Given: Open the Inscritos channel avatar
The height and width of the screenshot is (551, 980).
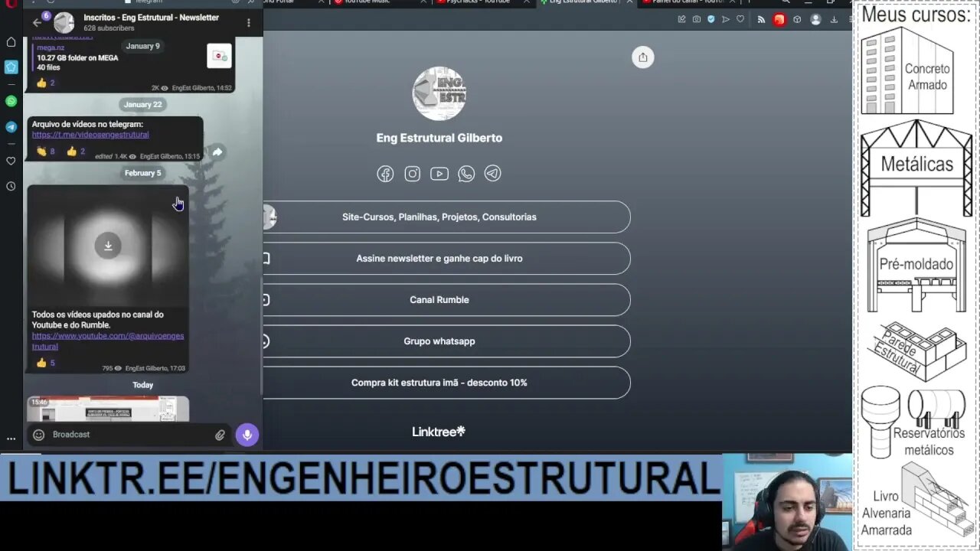Looking at the screenshot, I should point(64,23).
